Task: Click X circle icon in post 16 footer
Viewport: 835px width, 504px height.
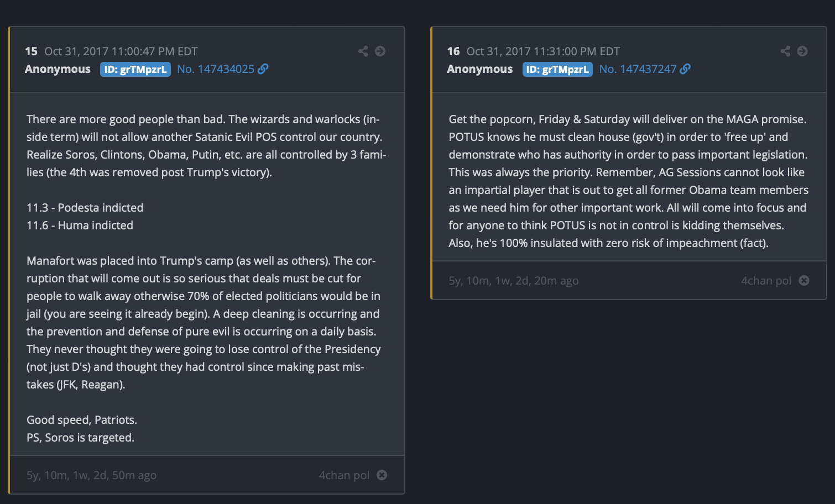Action: pyautogui.click(x=804, y=280)
